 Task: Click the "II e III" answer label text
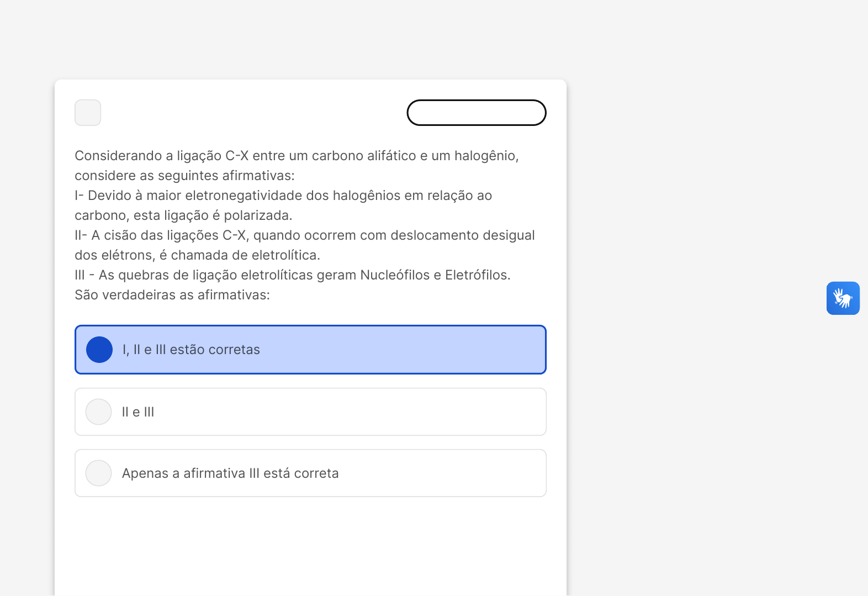click(138, 412)
